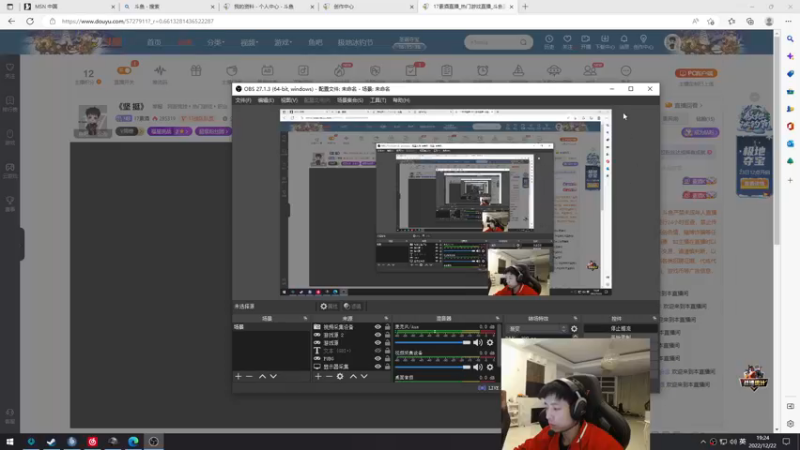The width and height of the screenshot is (800, 450).
Task: Toggle visibility of 文本 (GDI+) source
Action: click(378, 351)
